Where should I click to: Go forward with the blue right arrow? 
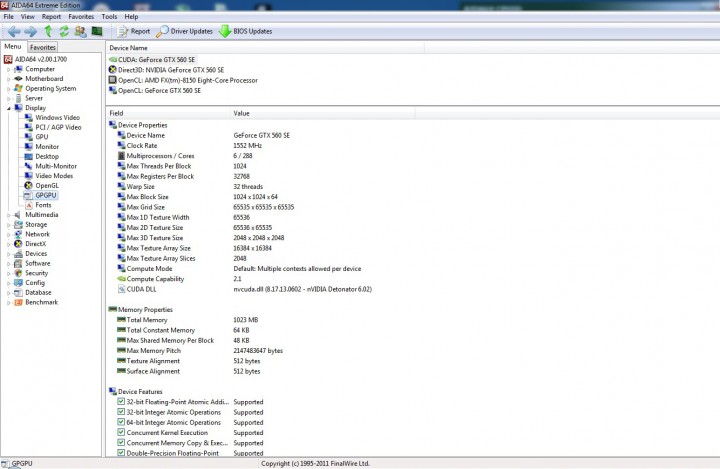pyautogui.click(x=31, y=32)
